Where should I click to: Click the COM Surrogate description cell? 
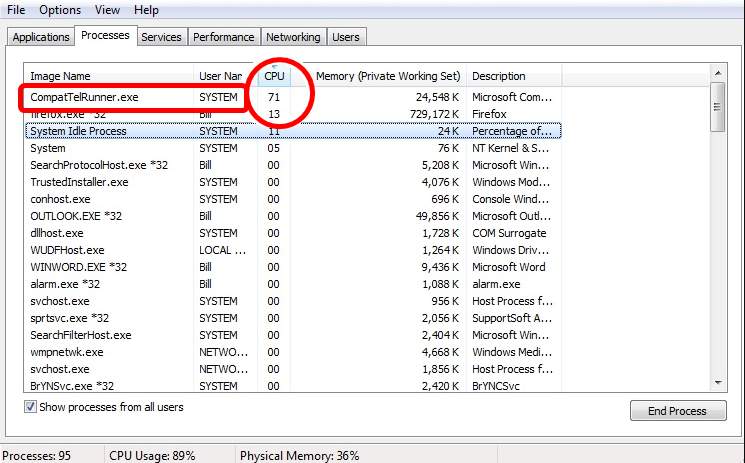coord(509,233)
